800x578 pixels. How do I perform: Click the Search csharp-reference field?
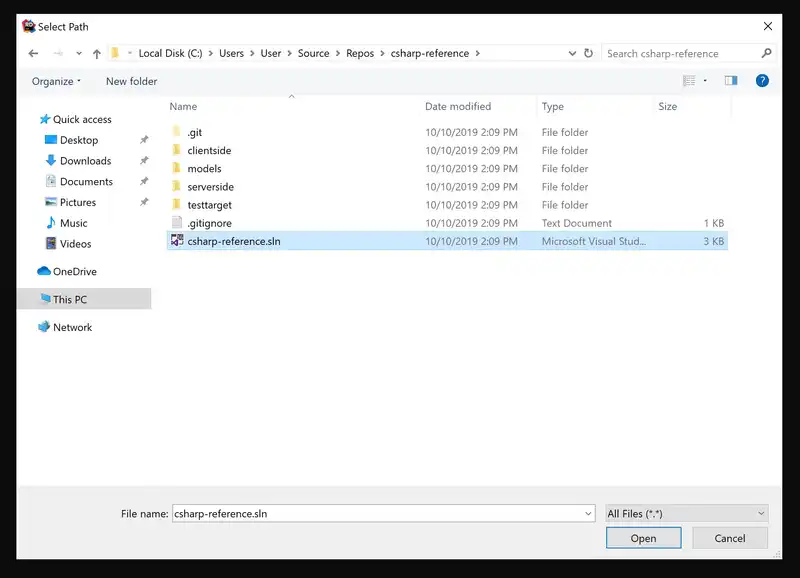click(x=682, y=54)
